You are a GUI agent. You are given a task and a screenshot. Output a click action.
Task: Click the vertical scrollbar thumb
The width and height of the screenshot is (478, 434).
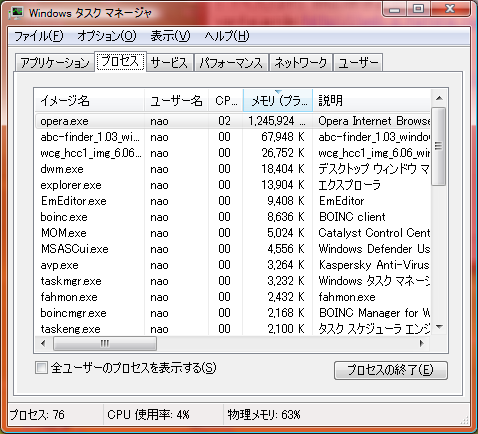click(x=439, y=146)
